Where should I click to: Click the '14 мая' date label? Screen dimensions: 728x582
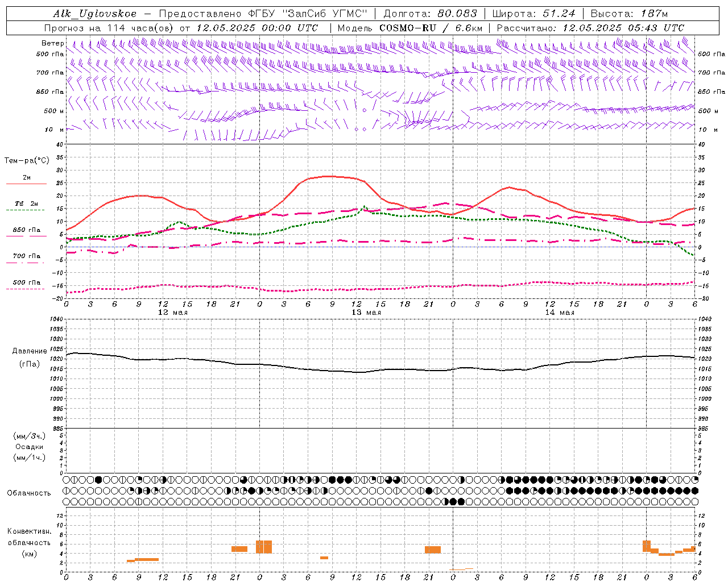pos(560,313)
